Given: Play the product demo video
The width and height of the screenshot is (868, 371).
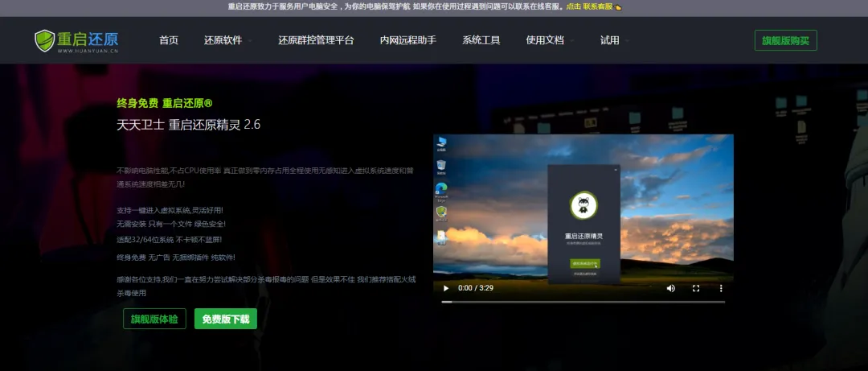Looking at the screenshot, I should [x=446, y=288].
